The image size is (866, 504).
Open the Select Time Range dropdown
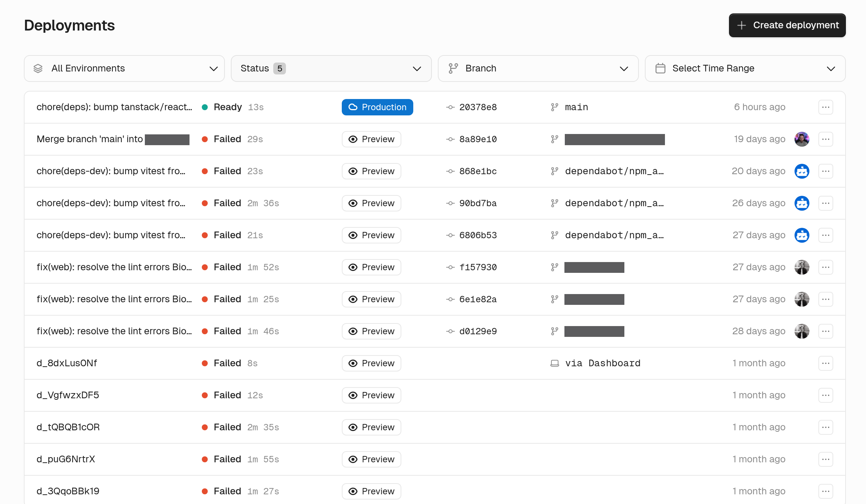745,68
